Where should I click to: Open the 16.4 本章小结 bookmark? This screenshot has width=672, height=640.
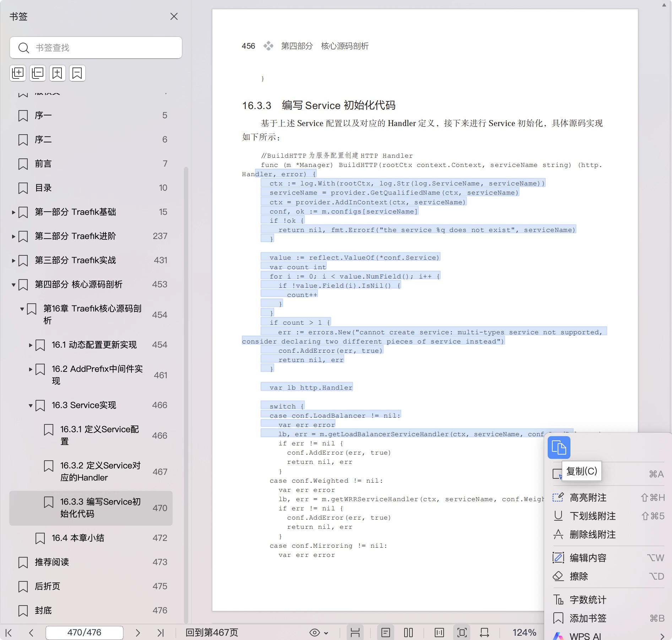tap(78, 538)
